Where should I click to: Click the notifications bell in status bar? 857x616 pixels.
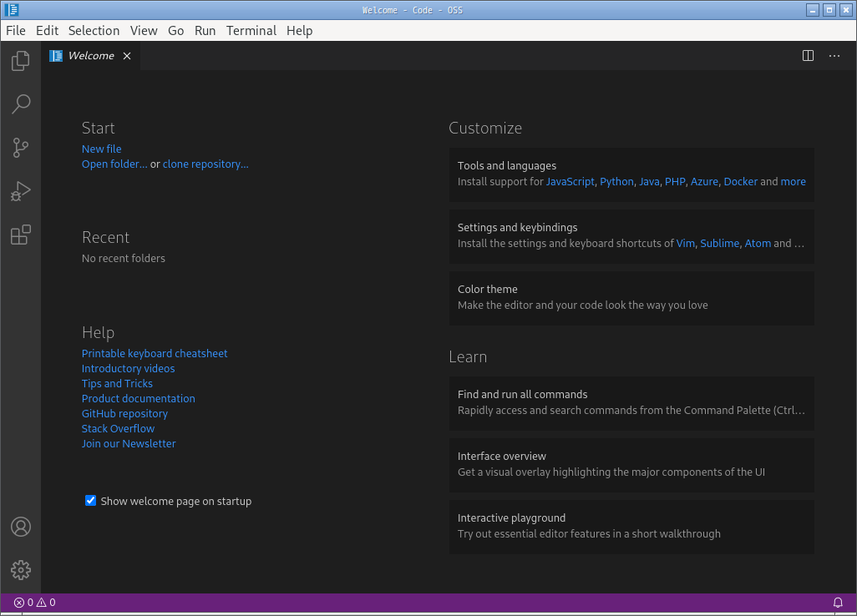pyautogui.click(x=837, y=603)
